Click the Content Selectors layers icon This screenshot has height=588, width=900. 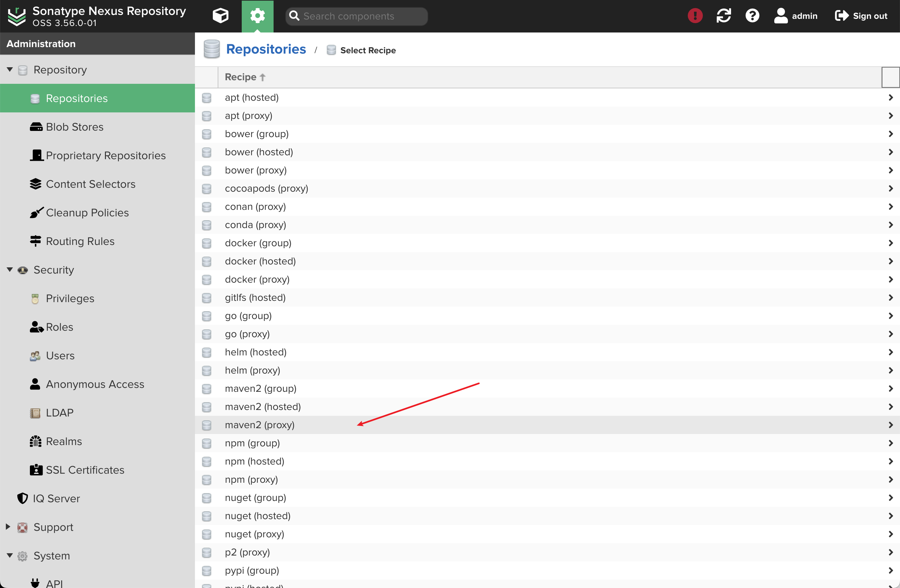pos(35,184)
